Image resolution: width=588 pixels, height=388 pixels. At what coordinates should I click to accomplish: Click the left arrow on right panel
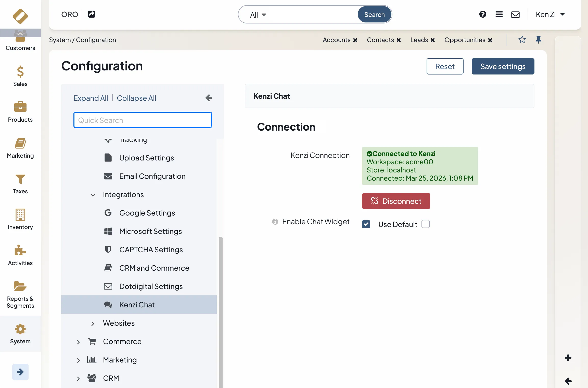[568, 381]
